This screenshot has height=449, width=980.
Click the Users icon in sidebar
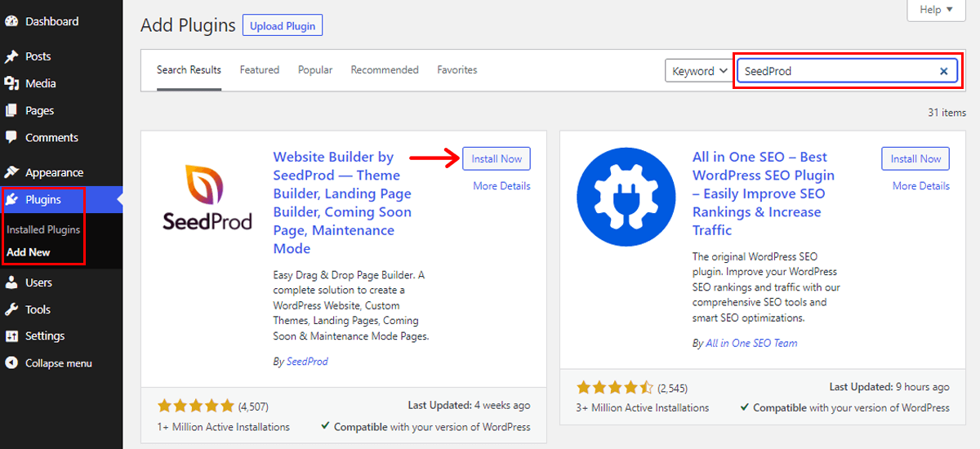click(11, 282)
